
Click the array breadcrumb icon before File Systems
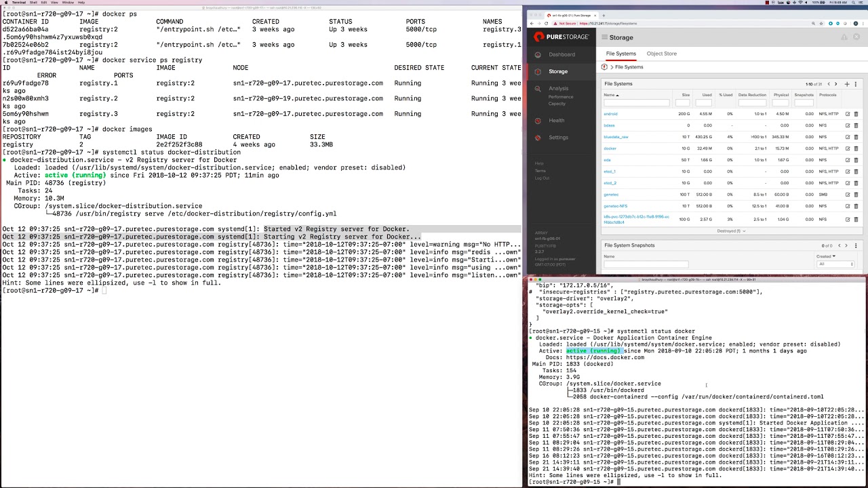coord(604,67)
